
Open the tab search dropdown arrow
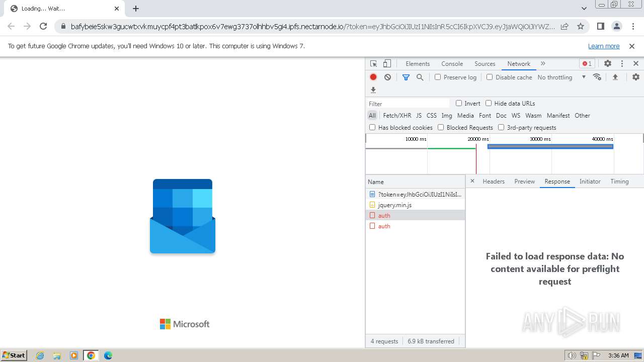coord(584,9)
